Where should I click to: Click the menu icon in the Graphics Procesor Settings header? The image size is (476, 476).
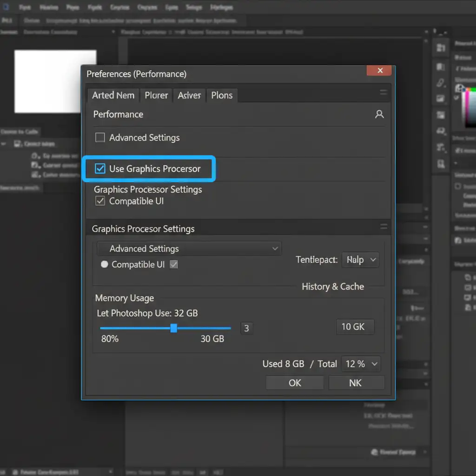click(383, 226)
